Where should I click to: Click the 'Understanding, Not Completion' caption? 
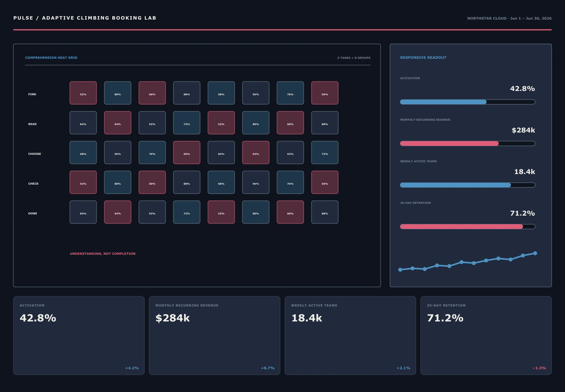click(103, 254)
